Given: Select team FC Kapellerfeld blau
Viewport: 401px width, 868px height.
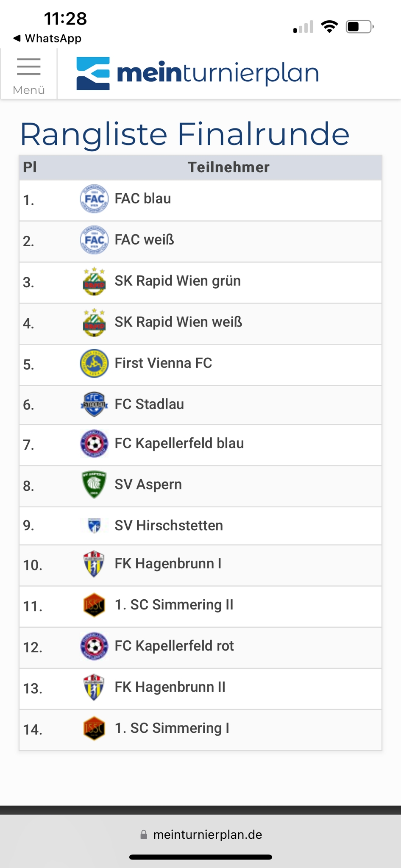Looking at the screenshot, I should 179,443.
